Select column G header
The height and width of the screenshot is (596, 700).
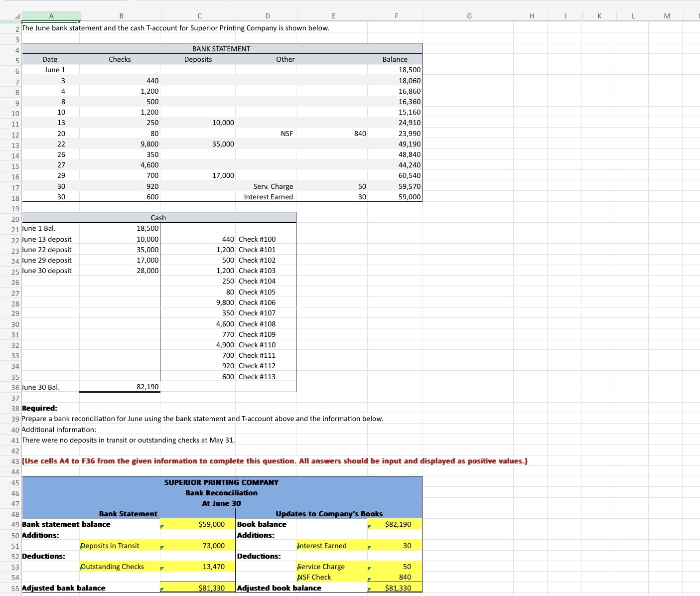pos(469,16)
